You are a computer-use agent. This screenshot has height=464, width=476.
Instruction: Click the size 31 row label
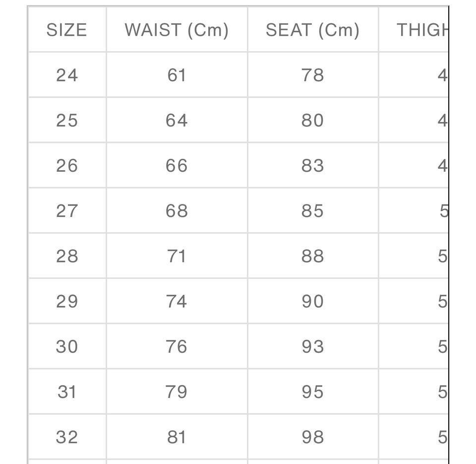coord(67,392)
